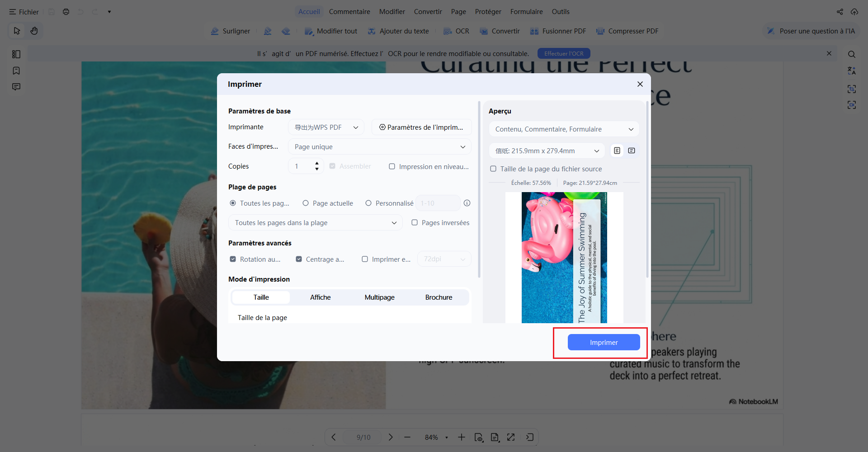Click the share icon at top right
868x452 pixels.
(x=840, y=12)
